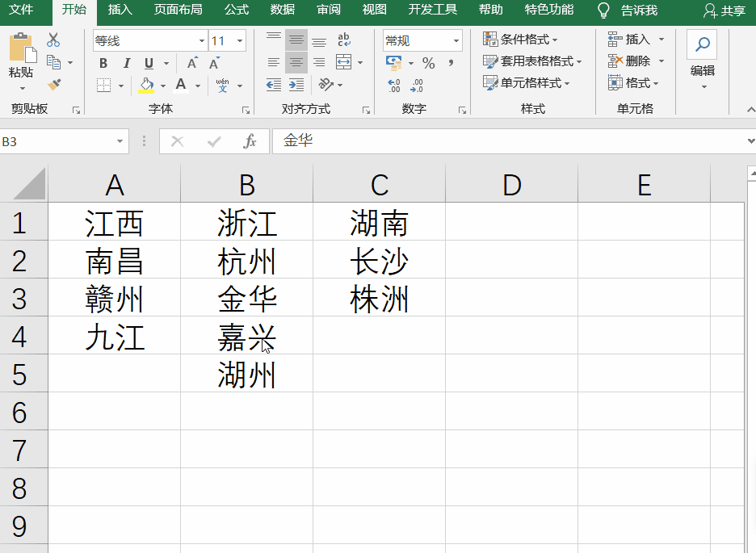Click Decrease Indent icon
756x553 pixels.
click(x=273, y=86)
